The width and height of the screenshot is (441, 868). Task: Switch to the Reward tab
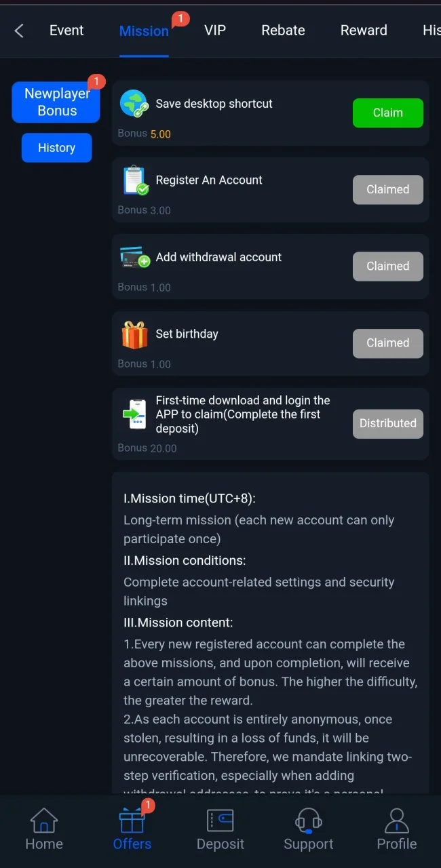[364, 31]
